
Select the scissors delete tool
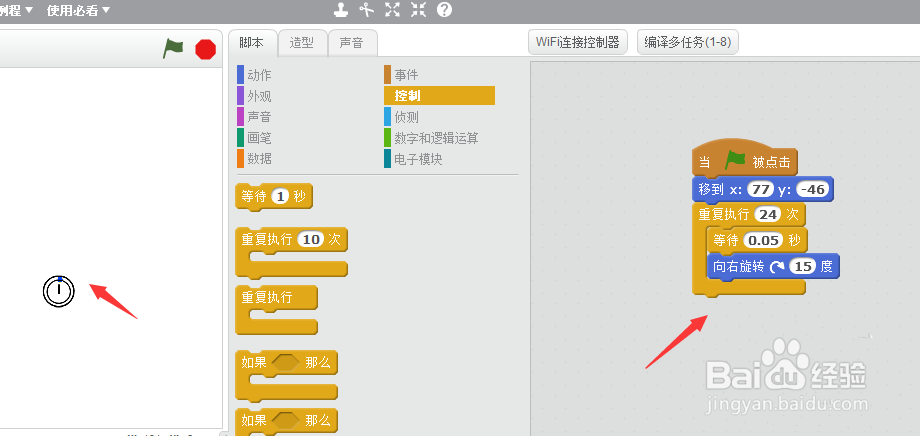tap(367, 9)
